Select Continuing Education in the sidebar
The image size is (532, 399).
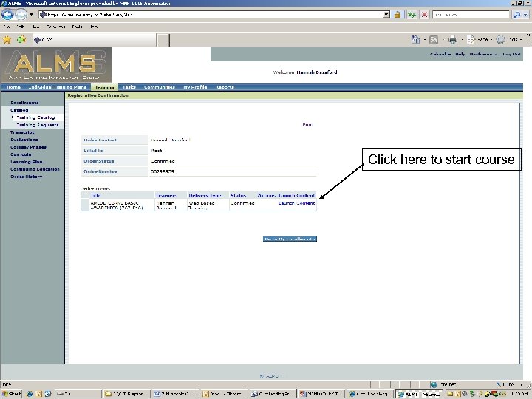[x=35, y=169]
